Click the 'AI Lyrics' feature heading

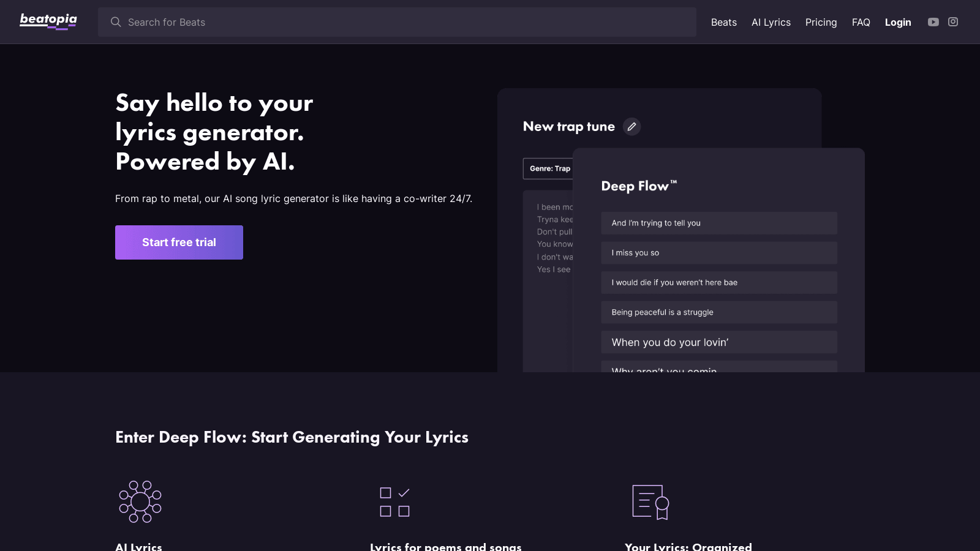pyautogui.click(x=138, y=546)
